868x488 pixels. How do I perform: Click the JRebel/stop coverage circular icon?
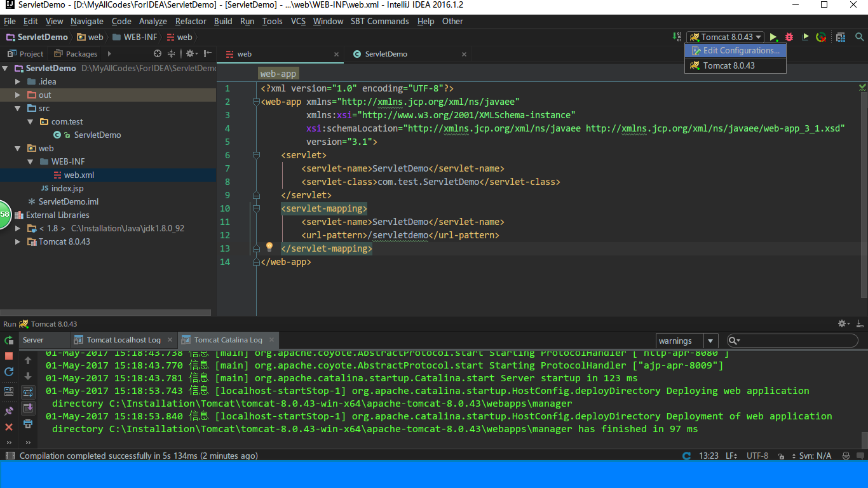tap(821, 37)
